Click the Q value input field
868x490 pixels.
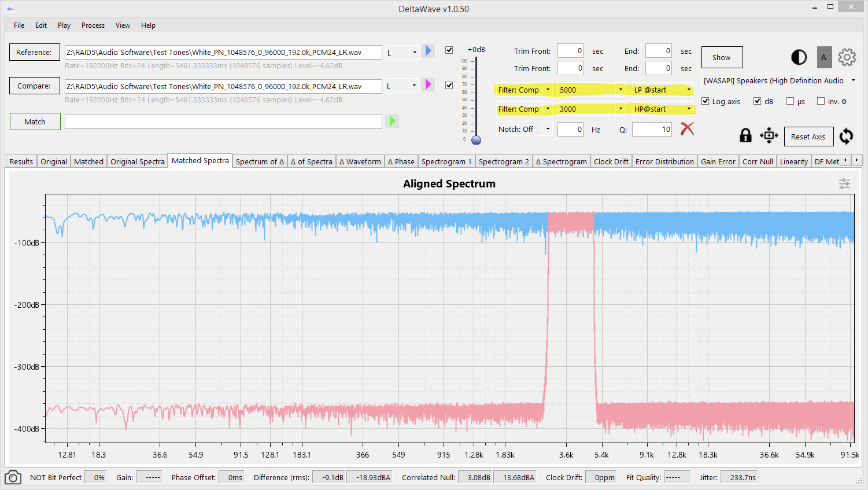(652, 130)
